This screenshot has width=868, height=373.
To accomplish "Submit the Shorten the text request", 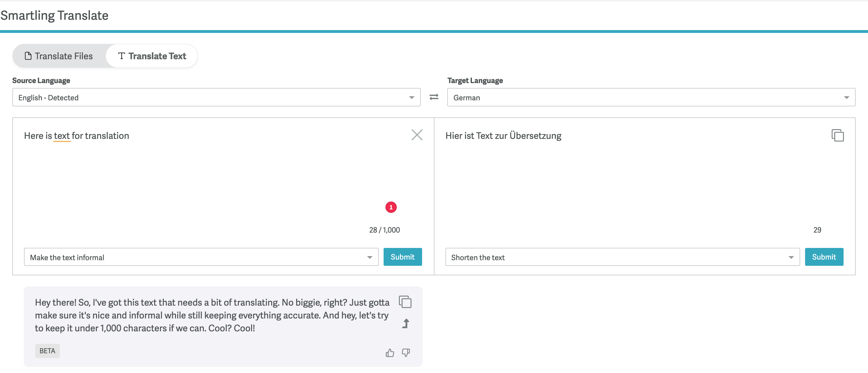I will click(824, 257).
